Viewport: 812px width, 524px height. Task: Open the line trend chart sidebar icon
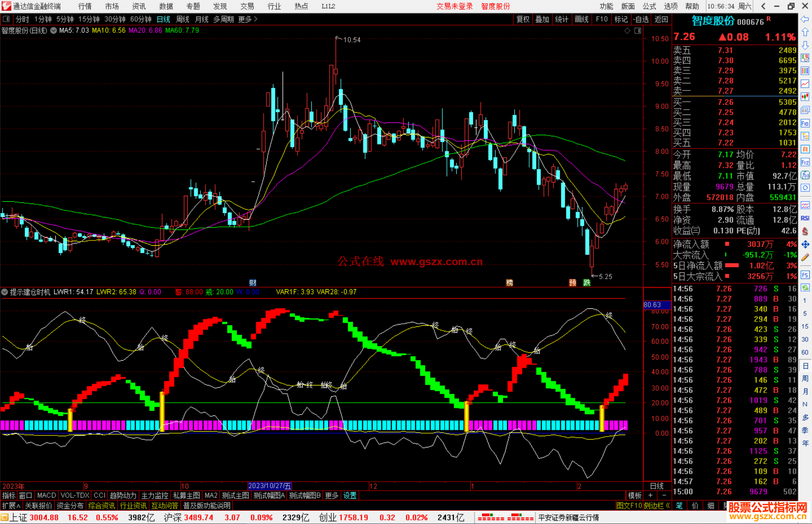(805, 84)
